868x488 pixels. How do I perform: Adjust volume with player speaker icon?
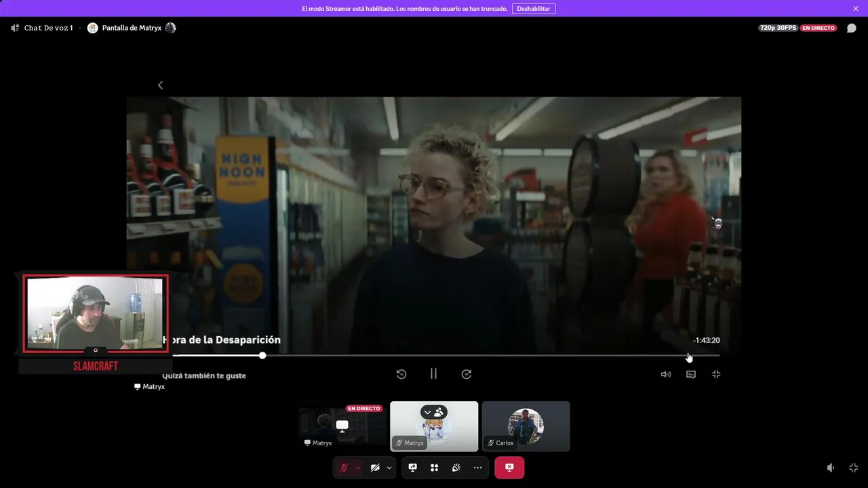[x=666, y=374]
